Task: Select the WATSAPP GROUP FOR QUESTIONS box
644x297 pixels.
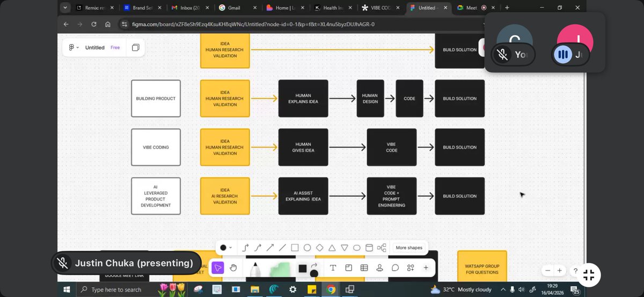Action: [x=482, y=266]
